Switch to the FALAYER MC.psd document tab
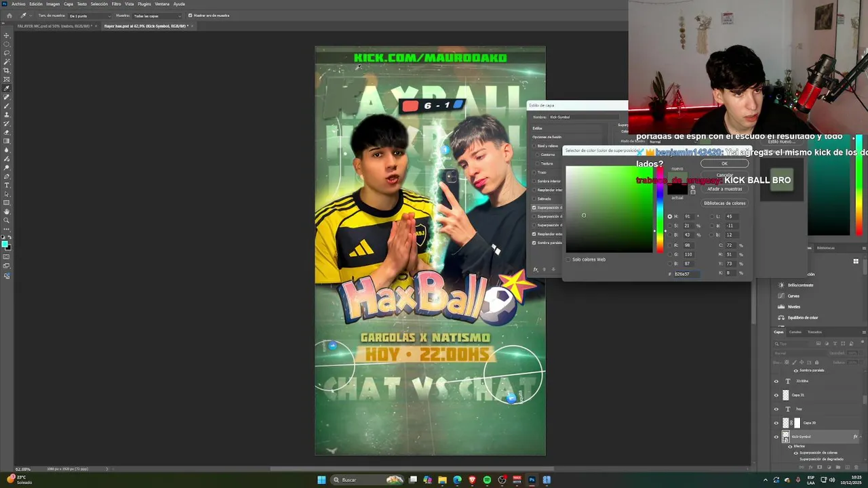868x488 pixels. click(x=54, y=26)
